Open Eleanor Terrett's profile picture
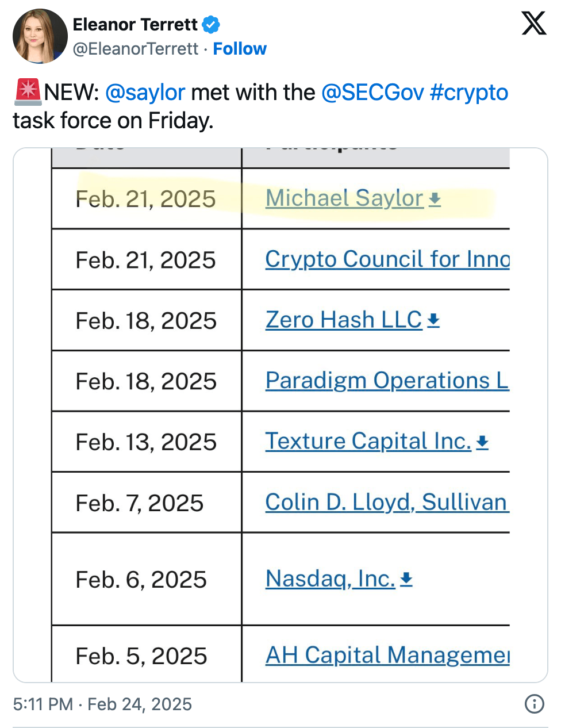The height and width of the screenshot is (728, 561). coord(40,36)
